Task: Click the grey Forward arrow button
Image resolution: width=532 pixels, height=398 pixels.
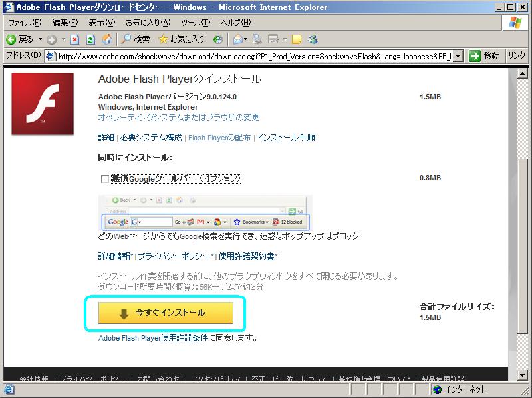Action: 52,40
